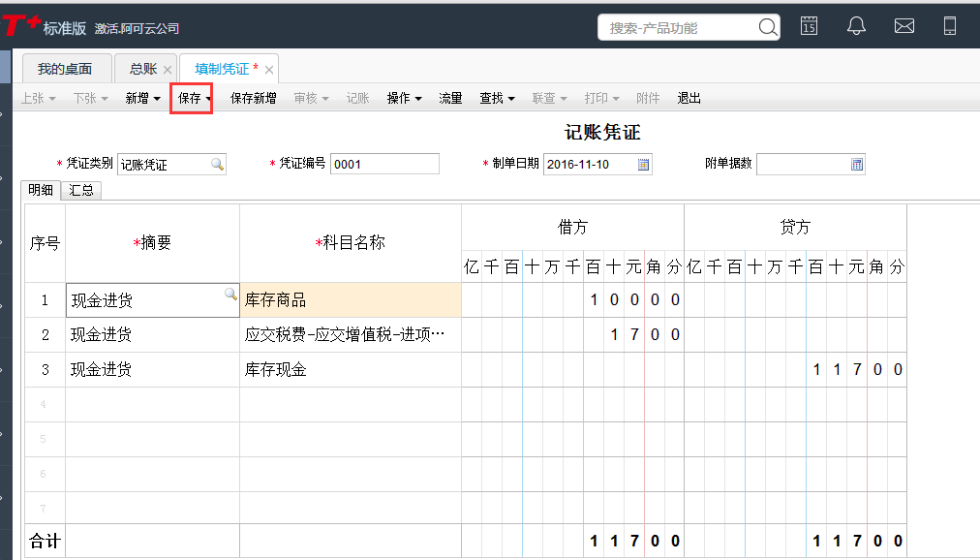Close the 总账 tab
This screenshot has width=980, height=560.
tap(168, 70)
